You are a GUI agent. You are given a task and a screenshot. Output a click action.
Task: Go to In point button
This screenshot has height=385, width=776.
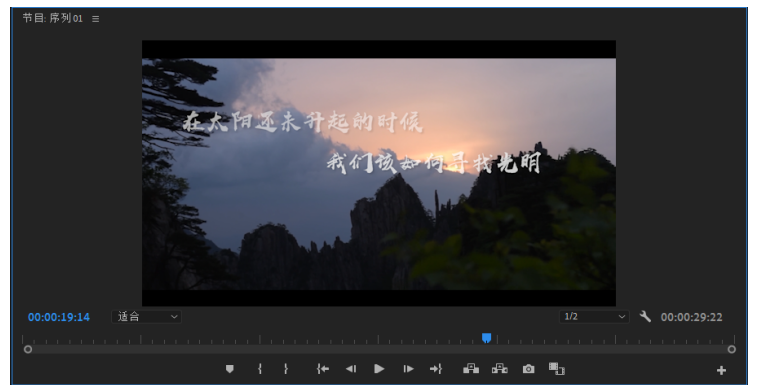(x=323, y=369)
